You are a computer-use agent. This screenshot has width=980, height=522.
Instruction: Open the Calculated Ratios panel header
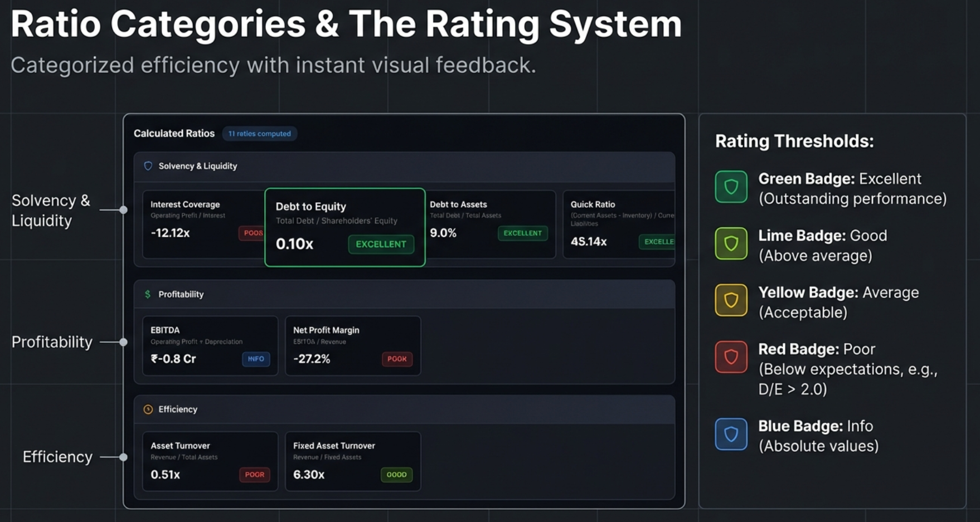tap(174, 134)
